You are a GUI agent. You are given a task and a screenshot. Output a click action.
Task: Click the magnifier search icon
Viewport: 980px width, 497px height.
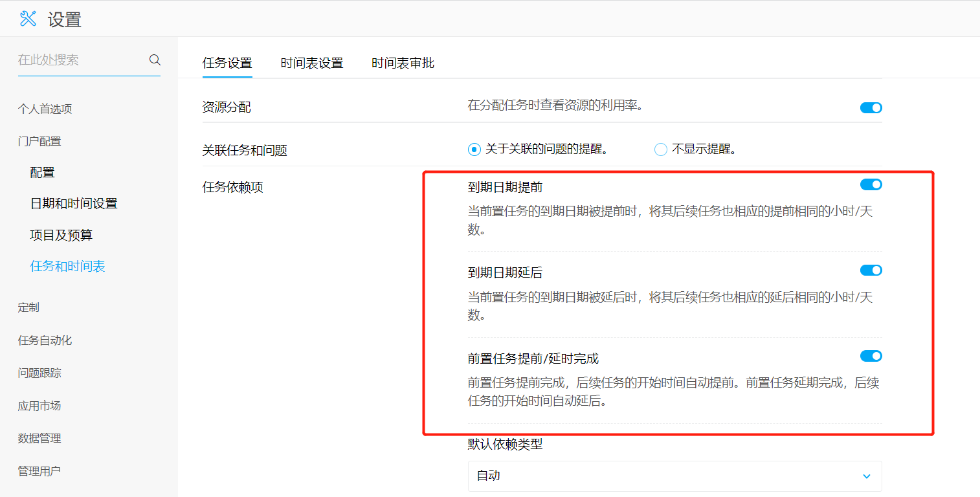point(155,60)
